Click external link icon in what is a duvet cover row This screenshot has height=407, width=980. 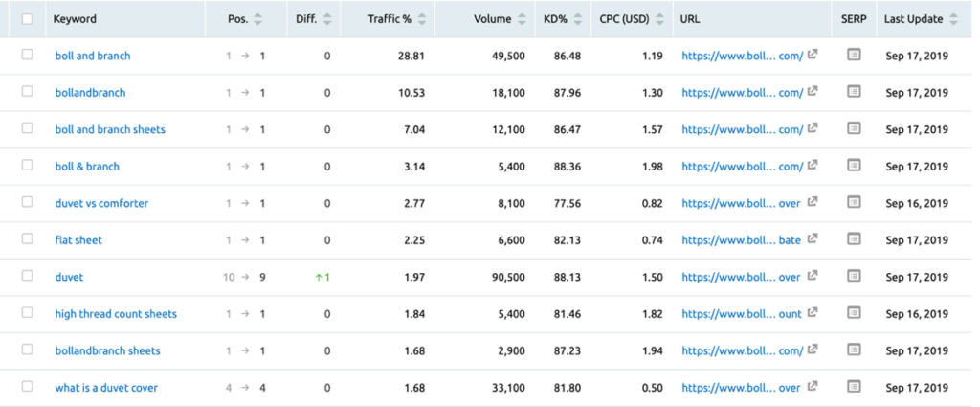813,386
